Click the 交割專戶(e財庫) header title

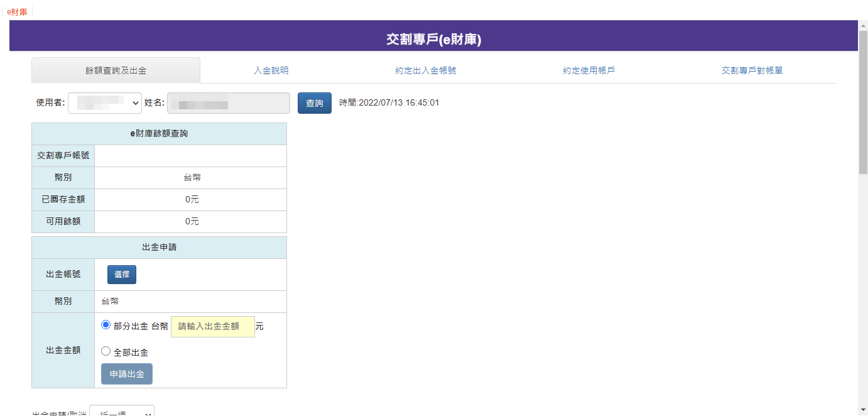(x=433, y=40)
